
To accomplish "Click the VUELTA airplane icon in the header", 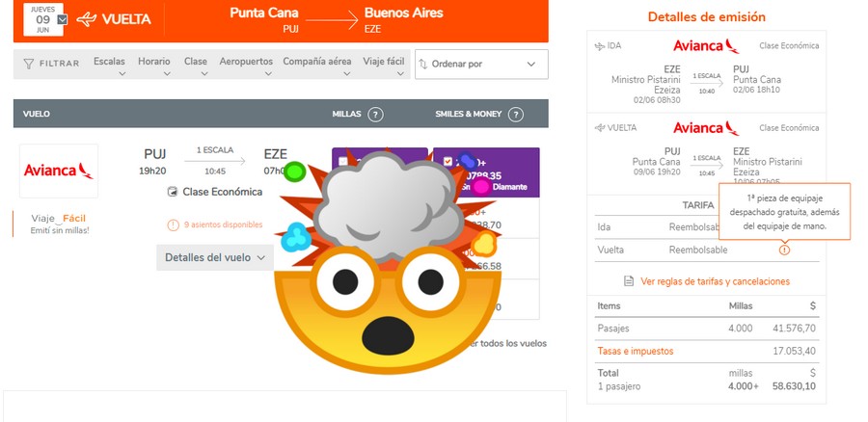I will pos(87,19).
